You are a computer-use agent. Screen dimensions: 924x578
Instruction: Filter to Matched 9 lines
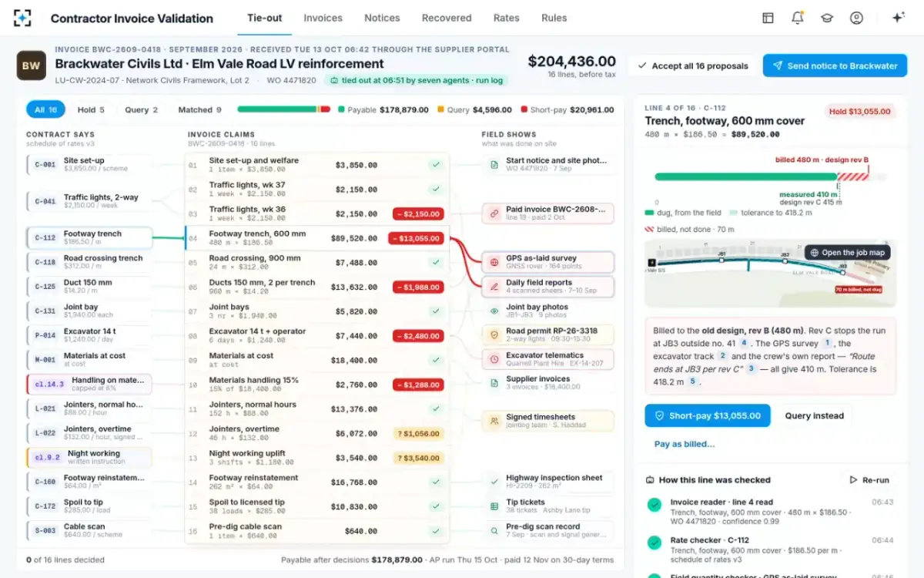tap(199, 109)
